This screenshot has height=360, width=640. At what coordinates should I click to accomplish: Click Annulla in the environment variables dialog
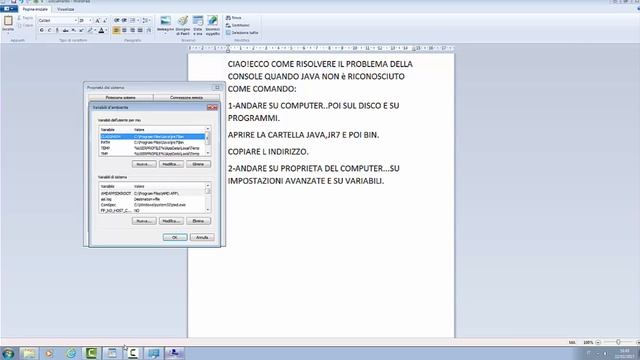click(x=202, y=237)
